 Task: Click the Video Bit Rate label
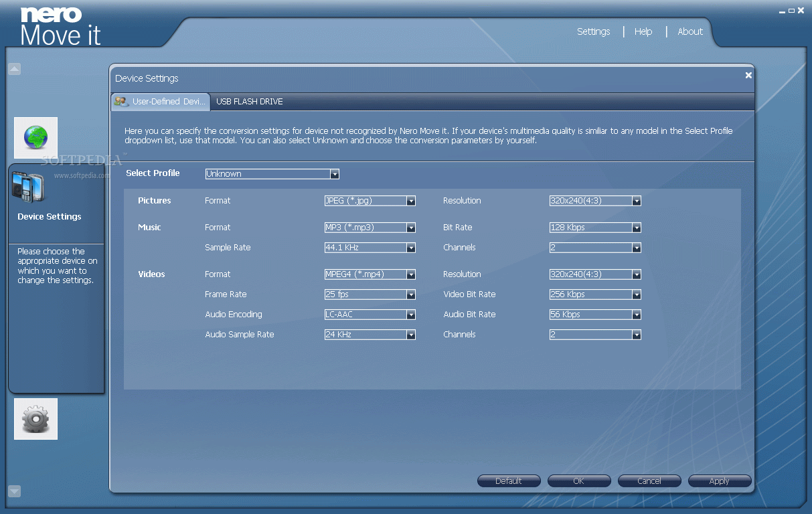(469, 294)
